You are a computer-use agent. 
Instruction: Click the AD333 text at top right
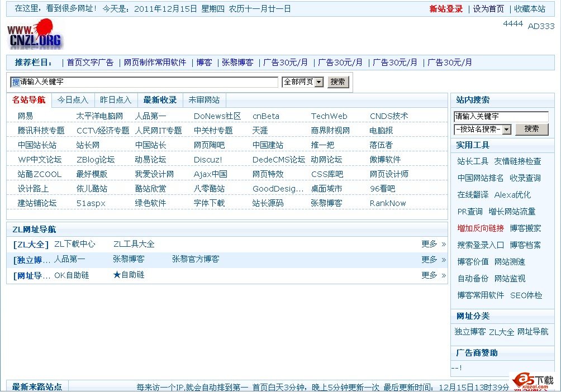541,26
